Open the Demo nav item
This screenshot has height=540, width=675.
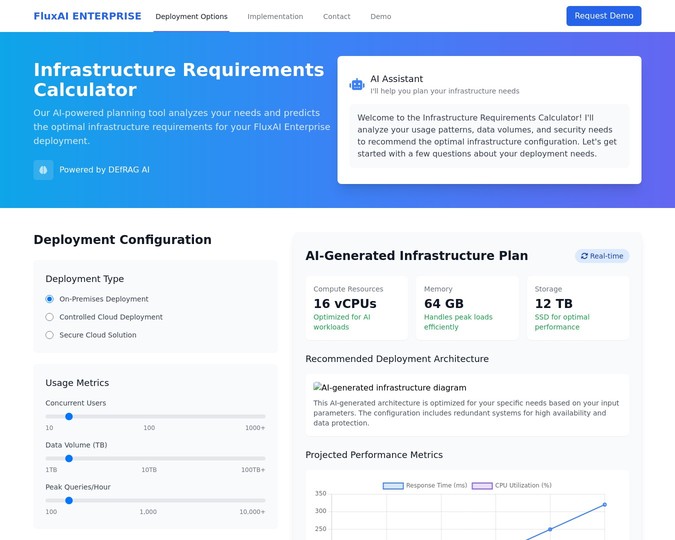coord(381,16)
